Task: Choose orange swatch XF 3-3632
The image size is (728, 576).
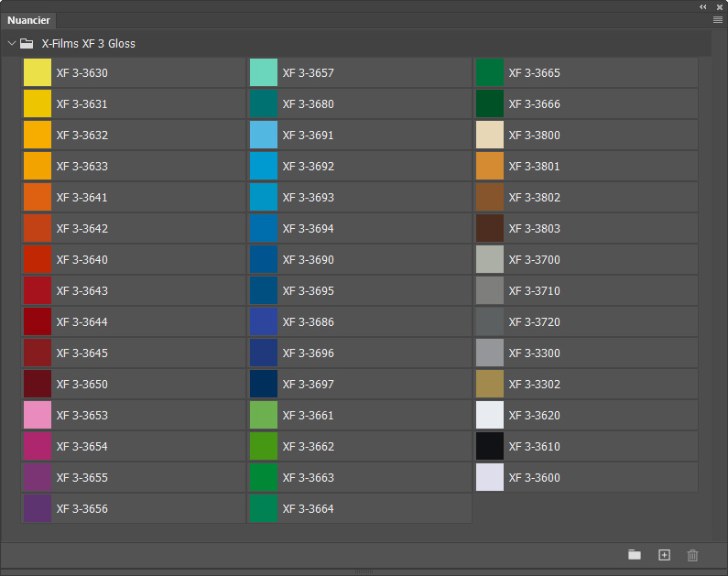Action: [x=38, y=135]
